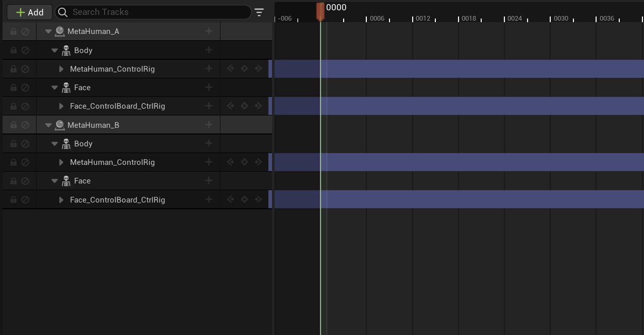Mute the Body track under MetaHuman_B
This screenshot has width=644, height=335.
[x=25, y=143]
